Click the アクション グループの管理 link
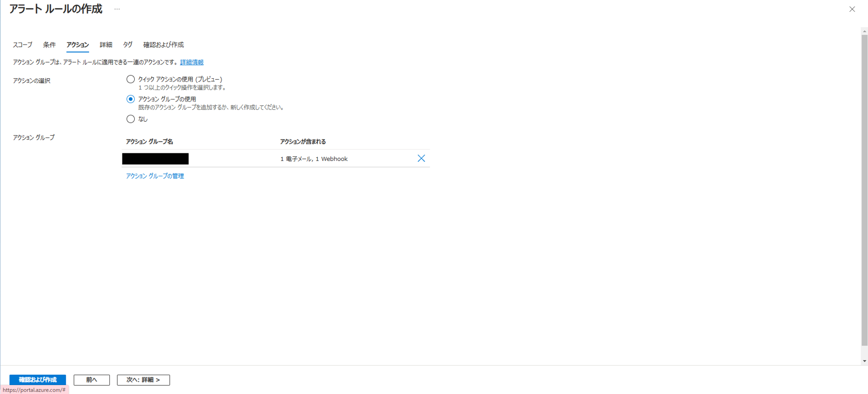The image size is (868, 394). tap(155, 176)
